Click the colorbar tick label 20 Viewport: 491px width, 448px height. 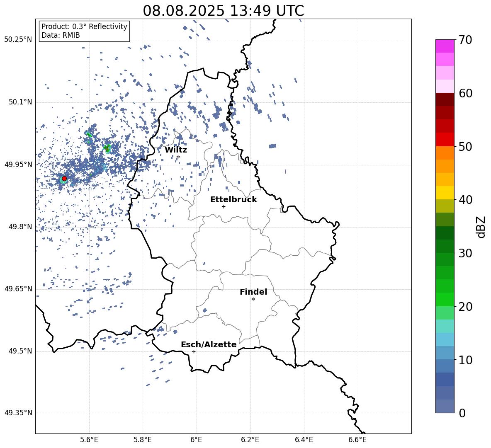(466, 307)
